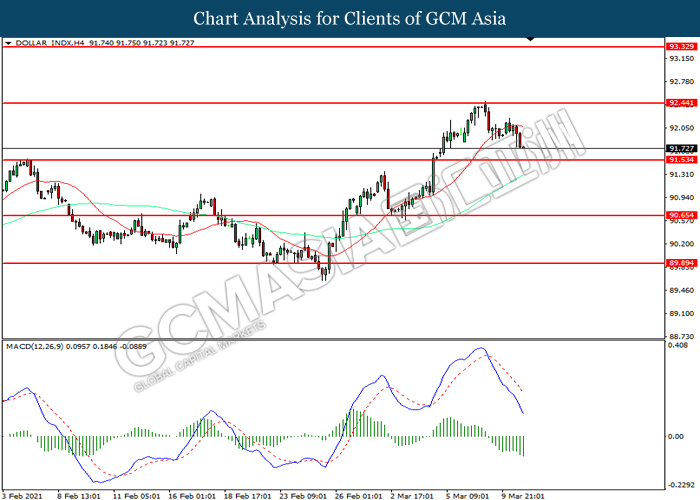Screen dimensions: 700x500
Task: Click the 2 Mar 17:01 time label
Action: 412,496
